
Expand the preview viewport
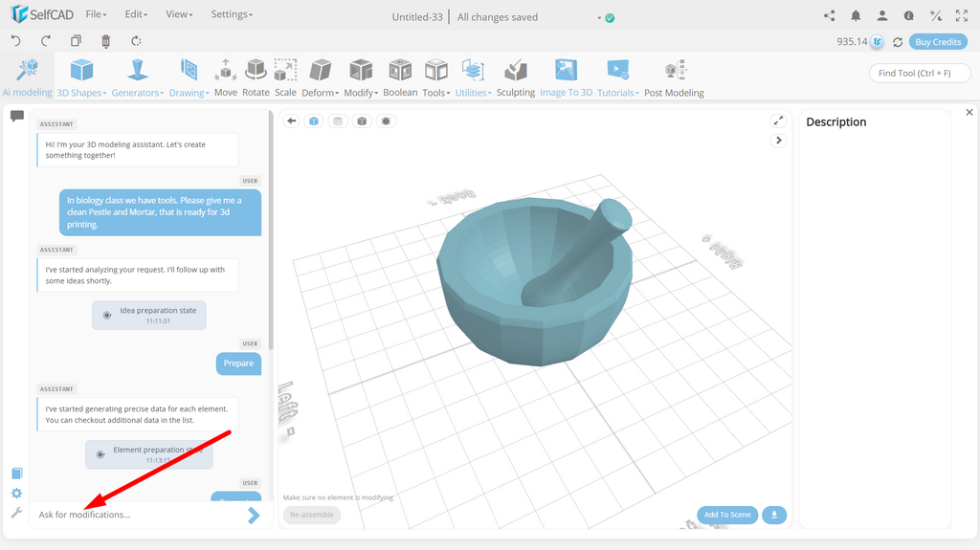[x=778, y=121]
